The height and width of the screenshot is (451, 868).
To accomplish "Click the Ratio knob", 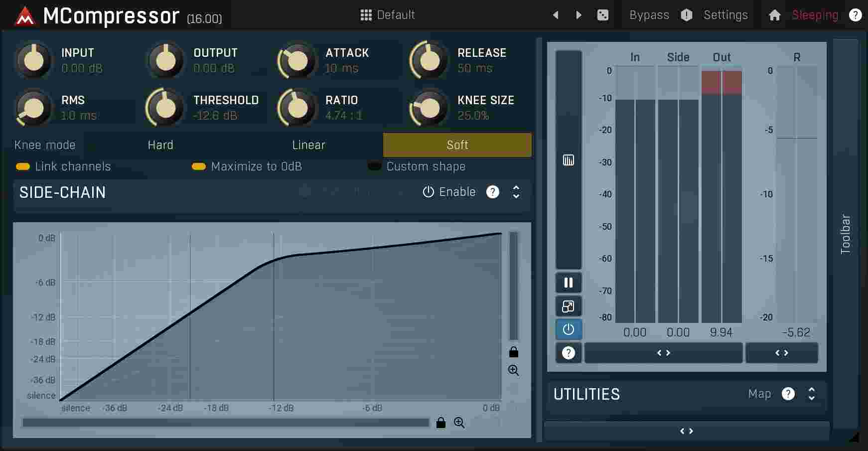I will [x=296, y=107].
